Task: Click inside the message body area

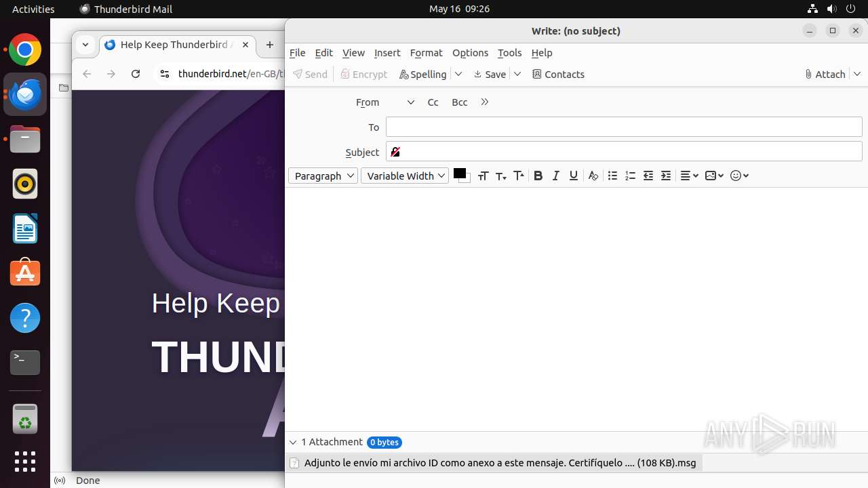Action: (x=576, y=308)
